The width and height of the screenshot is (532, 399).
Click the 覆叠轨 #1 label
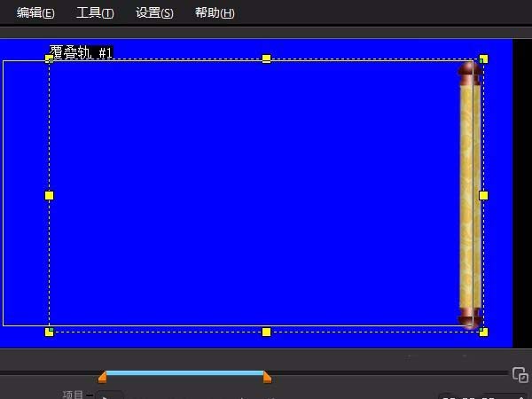(81, 52)
